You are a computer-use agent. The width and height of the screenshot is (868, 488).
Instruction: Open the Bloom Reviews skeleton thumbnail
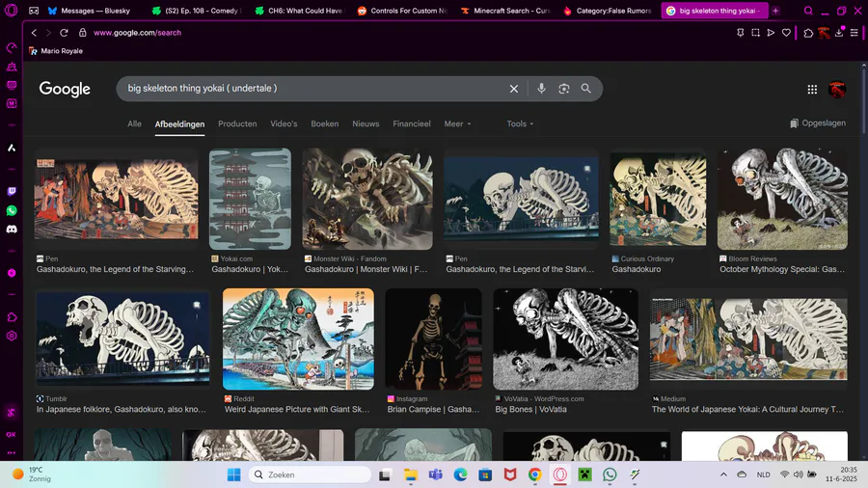click(782, 200)
